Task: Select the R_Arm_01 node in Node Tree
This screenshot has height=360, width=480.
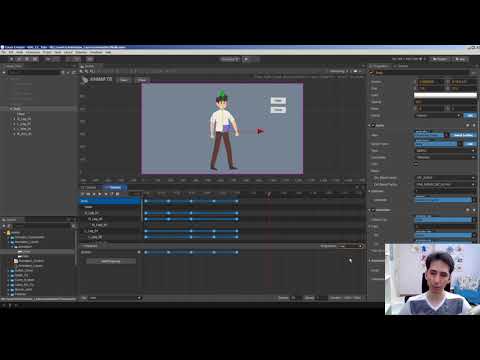Action: pyautogui.click(x=24, y=134)
